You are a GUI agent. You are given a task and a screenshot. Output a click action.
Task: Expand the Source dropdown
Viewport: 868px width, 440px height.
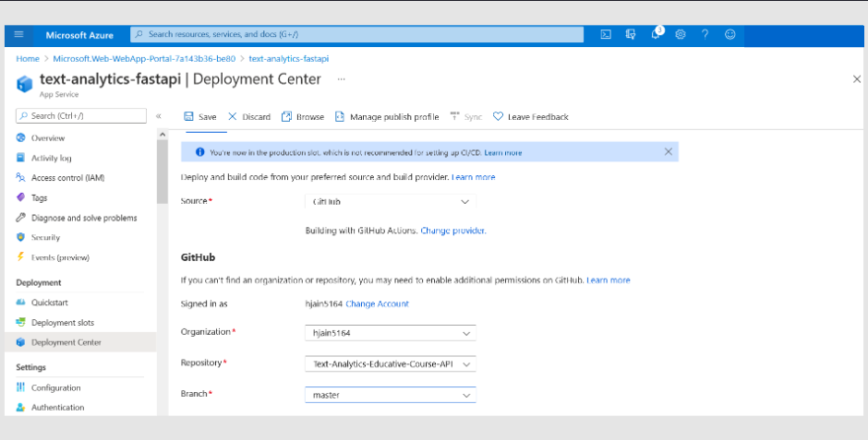pyautogui.click(x=391, y=202)
